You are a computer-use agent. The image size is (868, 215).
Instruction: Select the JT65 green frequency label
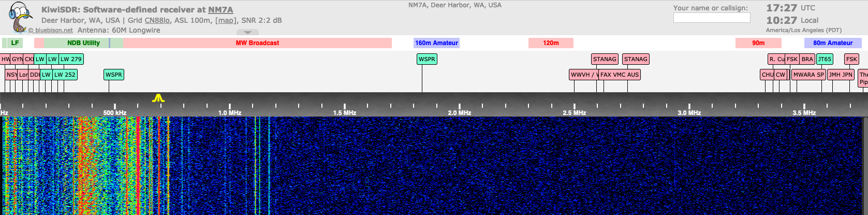pos(825,59)
